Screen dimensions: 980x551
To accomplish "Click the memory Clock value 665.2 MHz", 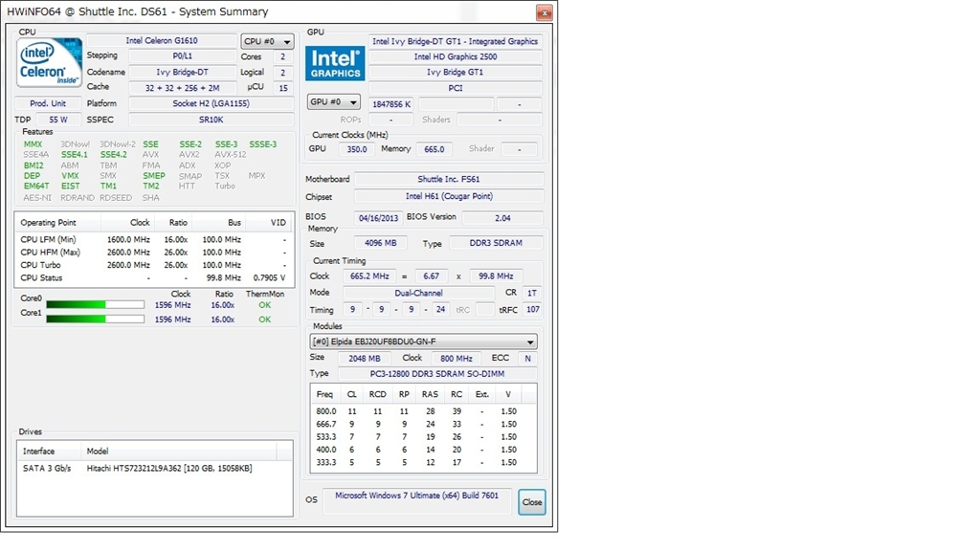I will click(369, 276).
